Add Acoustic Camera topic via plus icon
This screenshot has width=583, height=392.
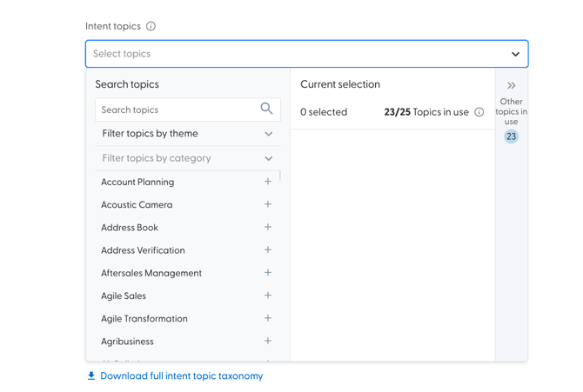268,204
